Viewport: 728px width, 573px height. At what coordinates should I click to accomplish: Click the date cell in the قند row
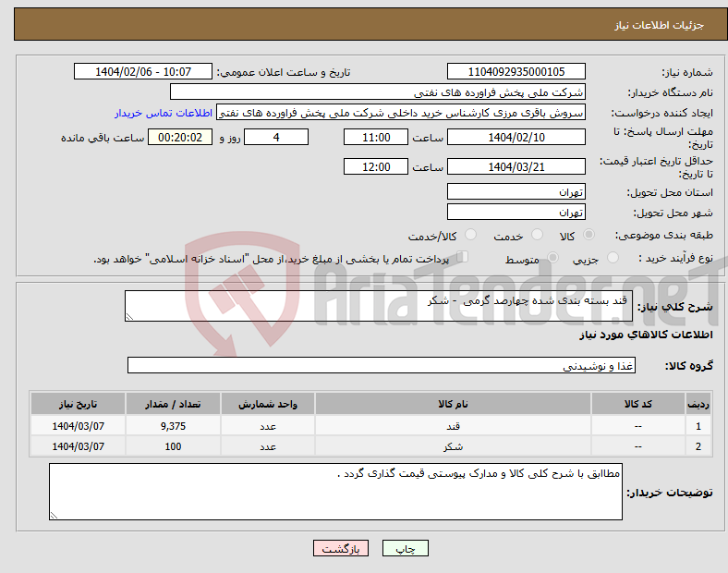point(78,426)
